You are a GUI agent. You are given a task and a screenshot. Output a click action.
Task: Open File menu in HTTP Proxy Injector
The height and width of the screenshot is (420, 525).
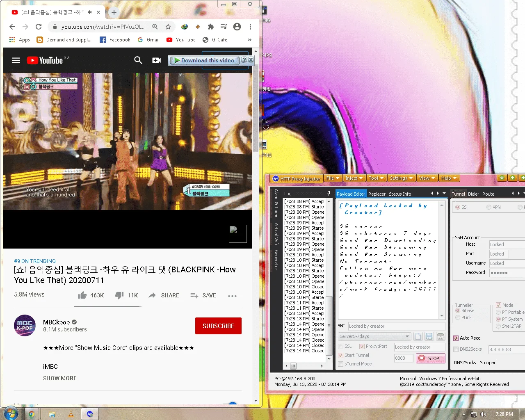(333, 178)
